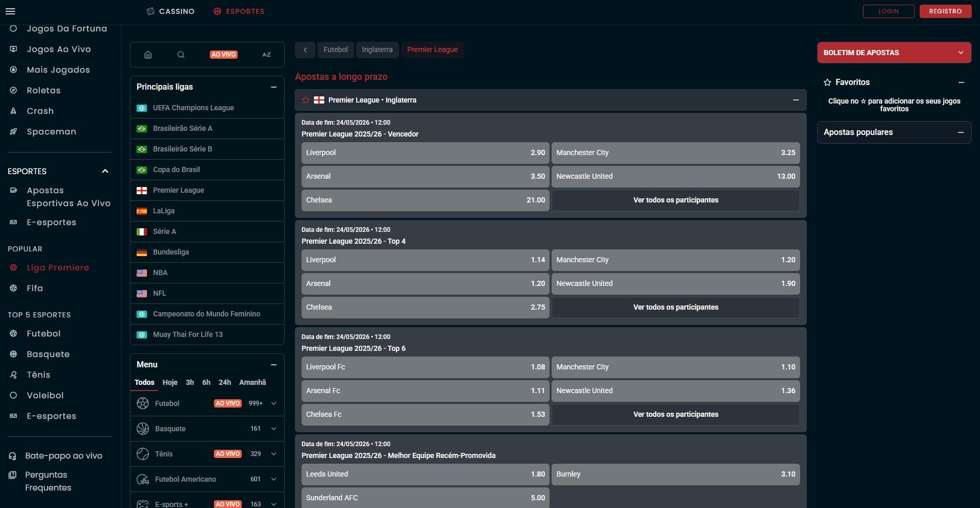Select the Hoje time filter tab
Viewport: 980px width, 508px height.
170,382
